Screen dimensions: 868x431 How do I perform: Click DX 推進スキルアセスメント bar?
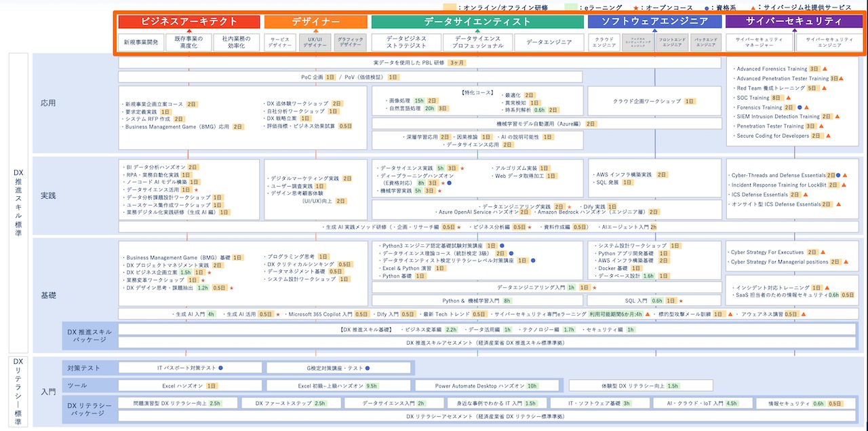(x=487, y=343)
